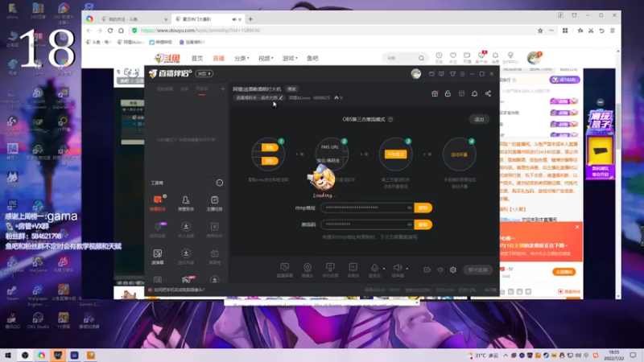Screen dimensions: 644x362
Task: Open Steam desktop shortcut
Action: [x=12, y=293]
